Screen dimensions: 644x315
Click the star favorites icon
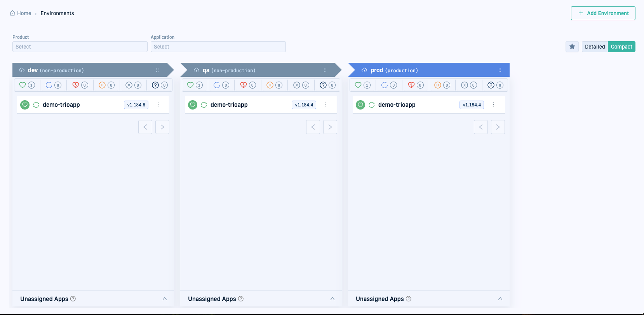point(572,47)
